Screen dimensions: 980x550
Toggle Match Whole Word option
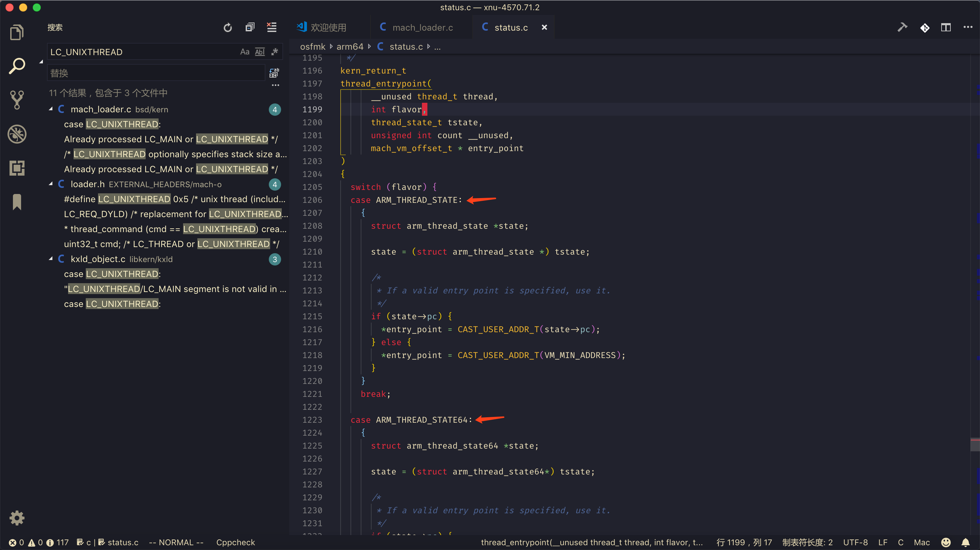tap(260, 52)
